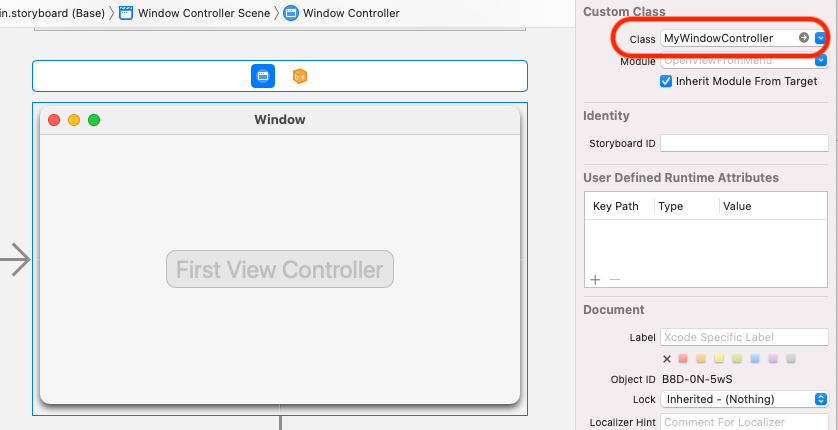Screen dimensions: 838x430
Task: Click the Key Path column header
Action: coord(616,206)
